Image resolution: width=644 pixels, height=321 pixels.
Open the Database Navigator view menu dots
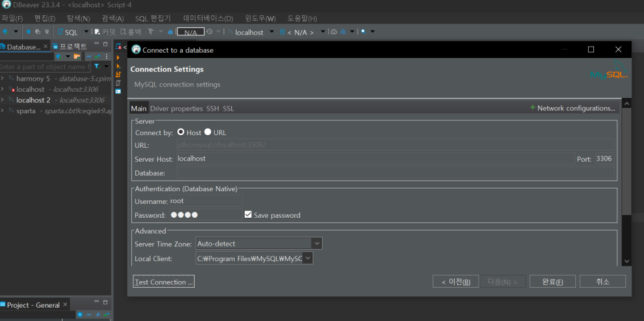click(x=107, y=56)
